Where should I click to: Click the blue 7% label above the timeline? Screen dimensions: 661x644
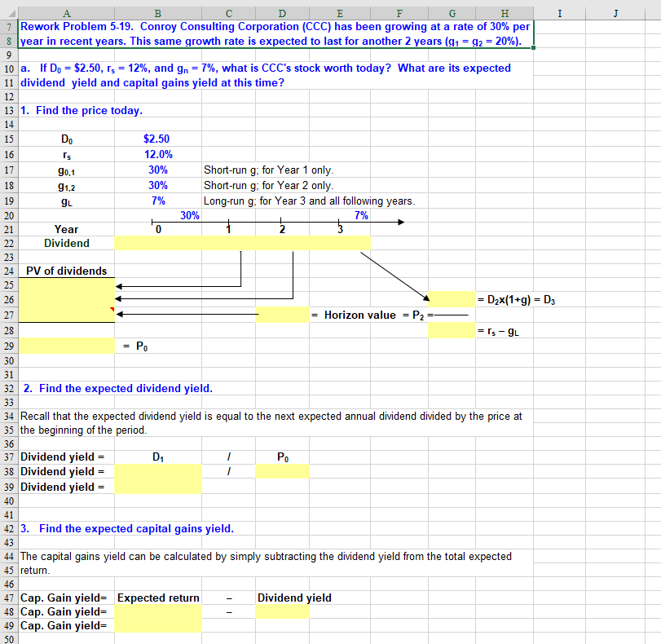(361, 215)
